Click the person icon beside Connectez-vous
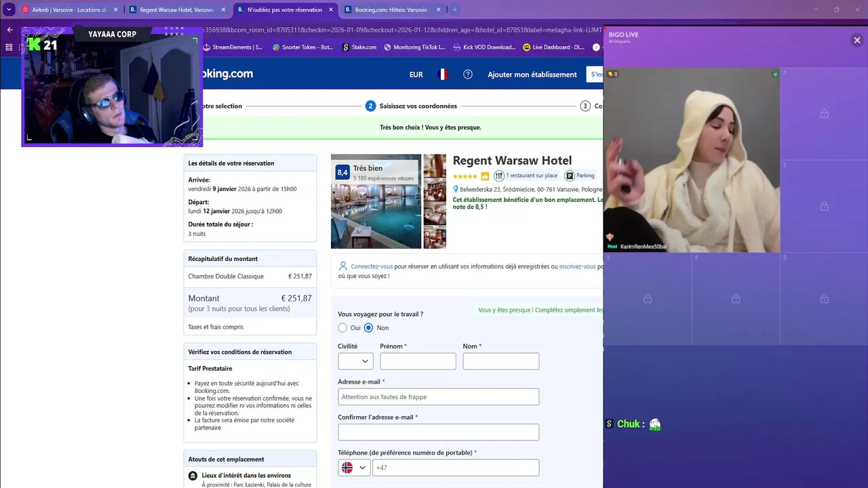The width and height of the screenshot is (868, 488). (x=343, y=266)
